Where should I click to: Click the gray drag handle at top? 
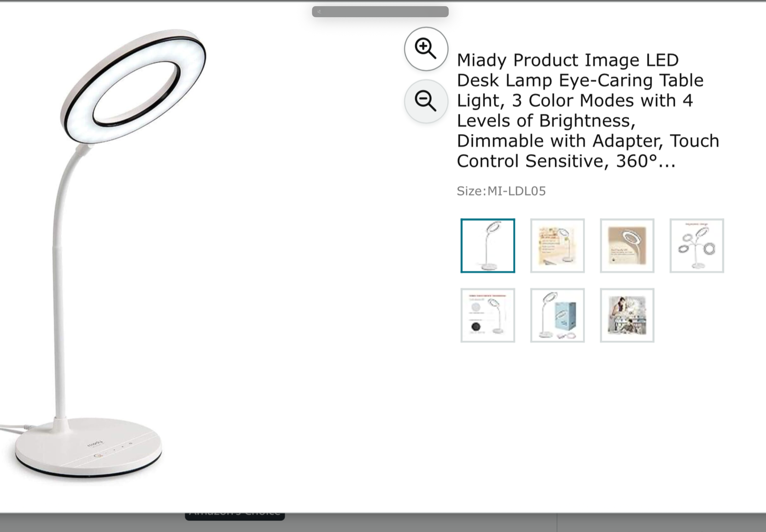pyautogui.click(x=380, y=11)
